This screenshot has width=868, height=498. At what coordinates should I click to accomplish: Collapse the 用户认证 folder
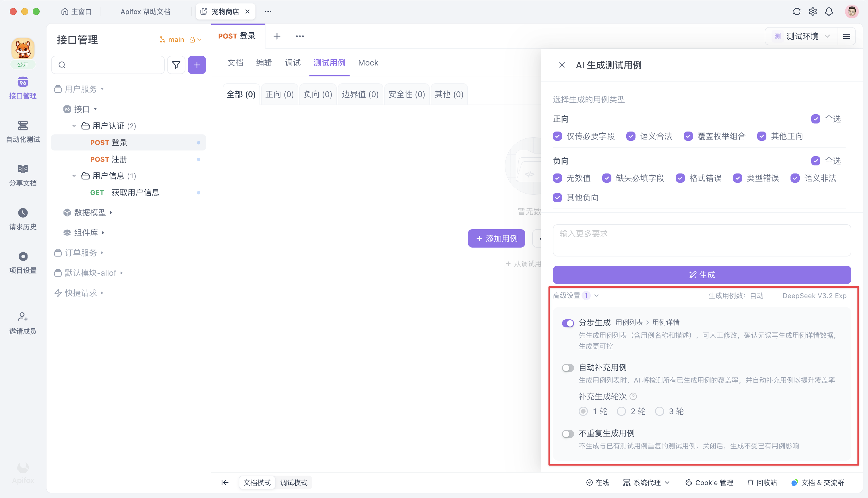[x=74, y=126]
